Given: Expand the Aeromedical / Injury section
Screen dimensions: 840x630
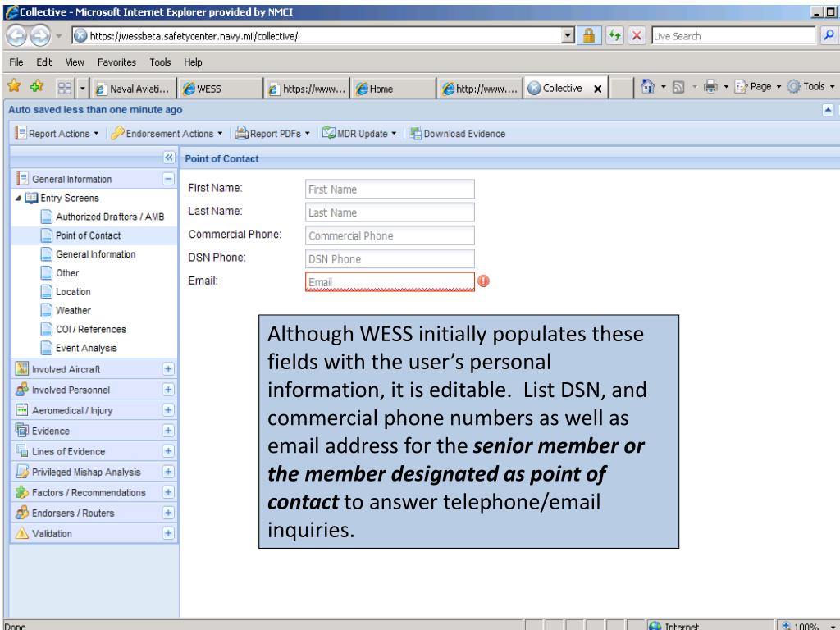Looking at the screenshot, I should [168, 410].
